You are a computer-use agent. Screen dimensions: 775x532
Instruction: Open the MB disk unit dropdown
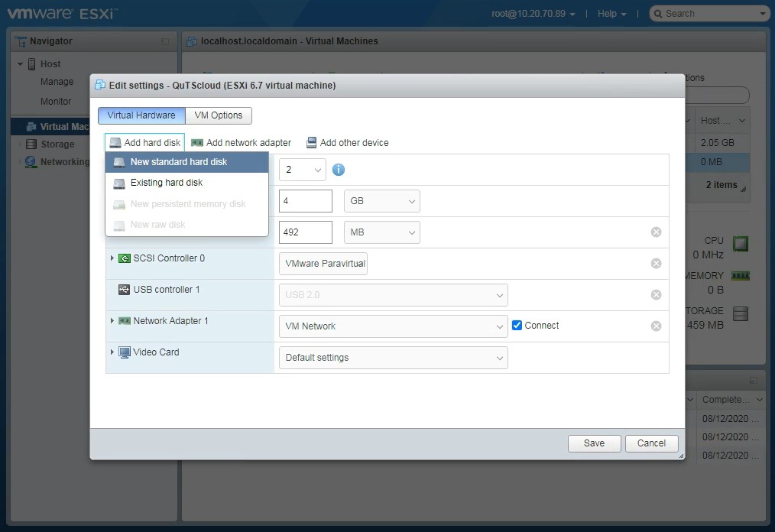tap(382, 232)
